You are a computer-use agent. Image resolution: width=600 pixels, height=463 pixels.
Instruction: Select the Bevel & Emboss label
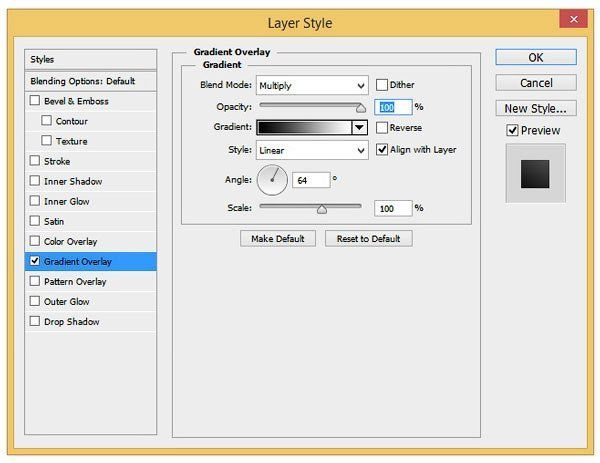[76, 101]
